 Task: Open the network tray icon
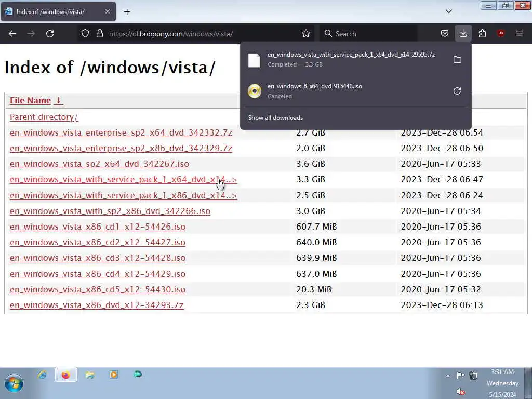point(473,375)
